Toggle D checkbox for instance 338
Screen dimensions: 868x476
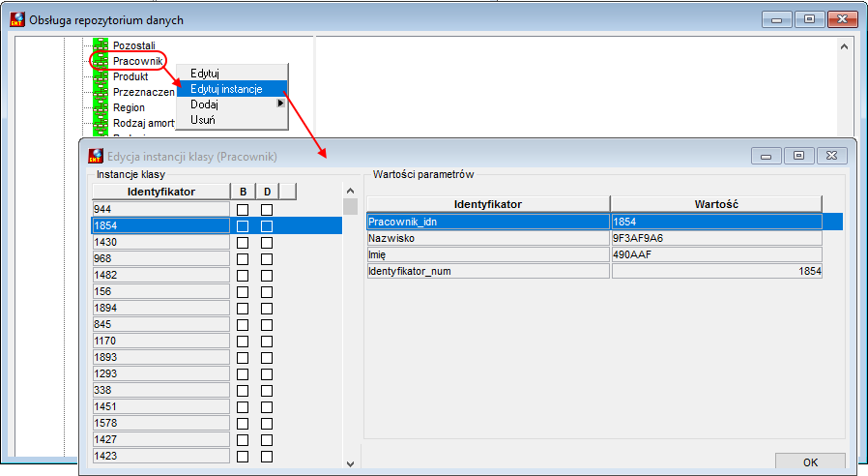pyautogui.click(x=267, y=391)
